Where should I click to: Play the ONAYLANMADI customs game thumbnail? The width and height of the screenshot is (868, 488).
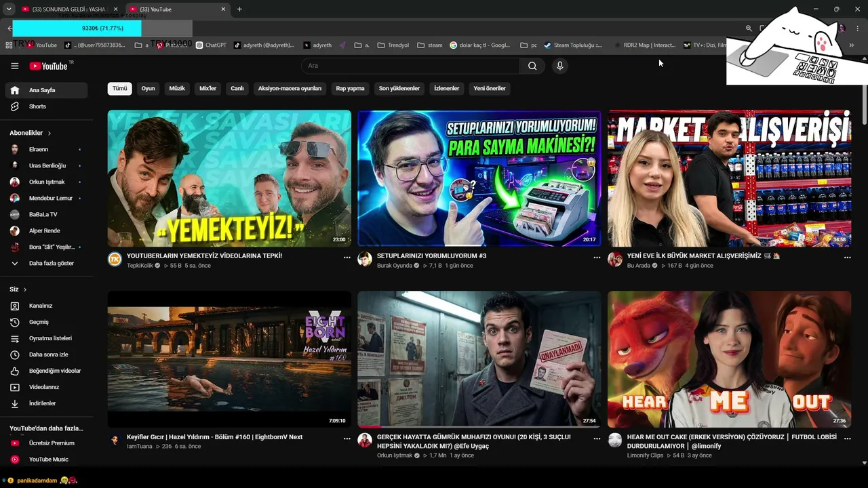[x=479, y=359]
